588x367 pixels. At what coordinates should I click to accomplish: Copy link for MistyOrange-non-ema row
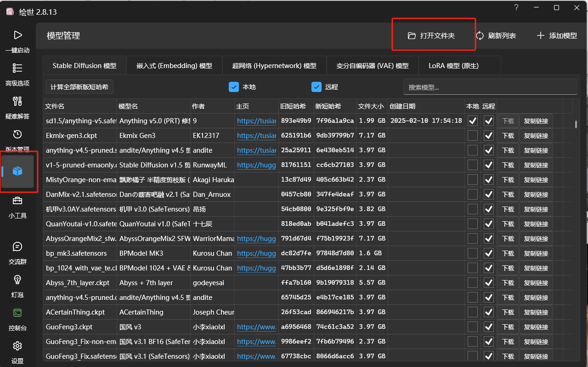click(536, 180)
